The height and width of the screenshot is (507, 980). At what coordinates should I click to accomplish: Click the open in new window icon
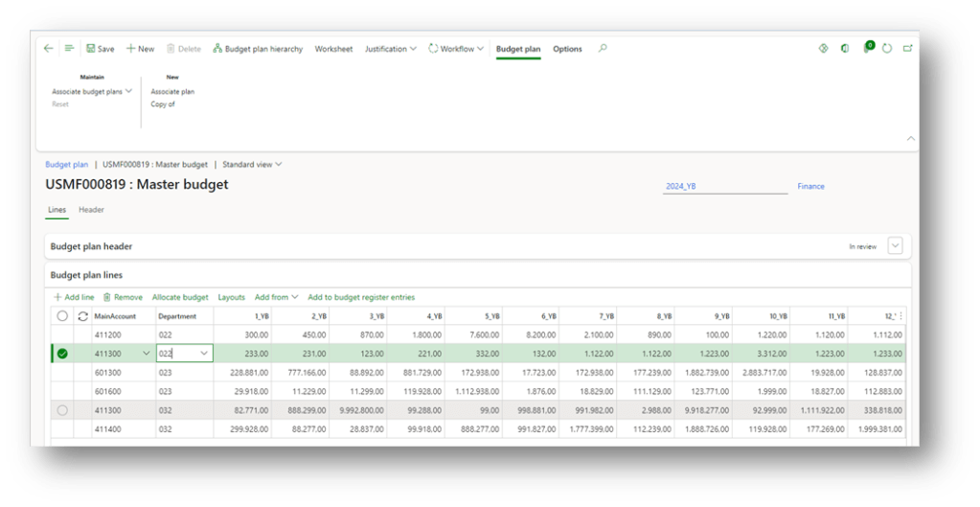(x=906, y=49)
